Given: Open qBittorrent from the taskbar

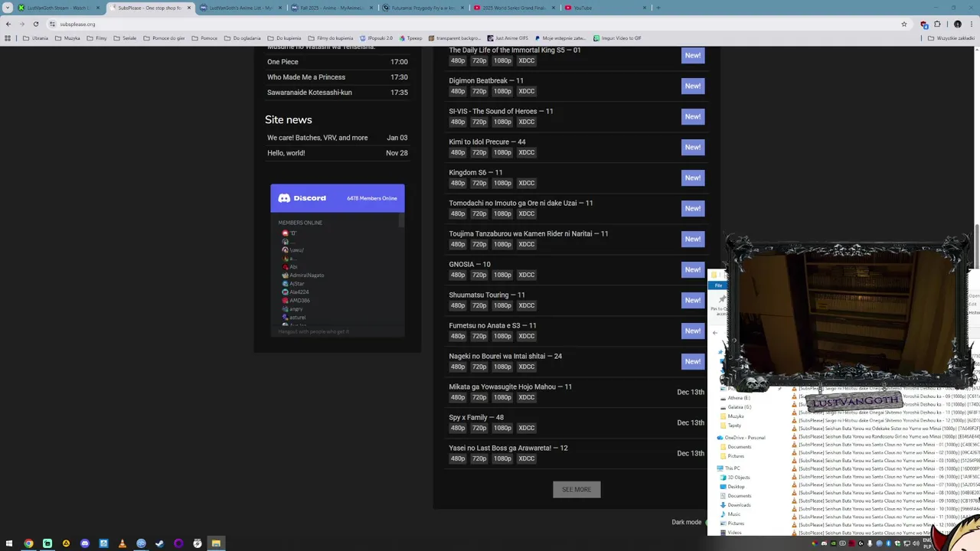Looking at the screenshot, I should 141,543.
